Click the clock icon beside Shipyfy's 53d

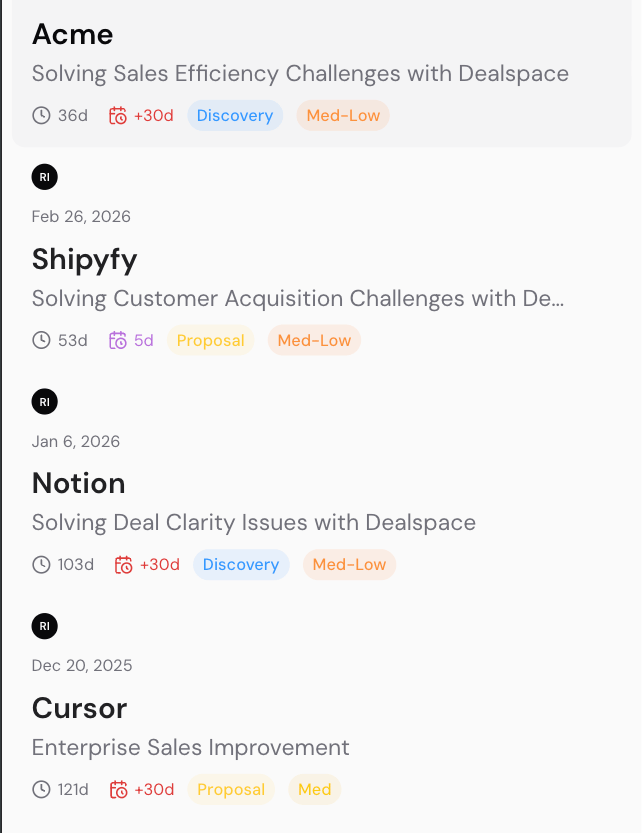tap(41, 341)
